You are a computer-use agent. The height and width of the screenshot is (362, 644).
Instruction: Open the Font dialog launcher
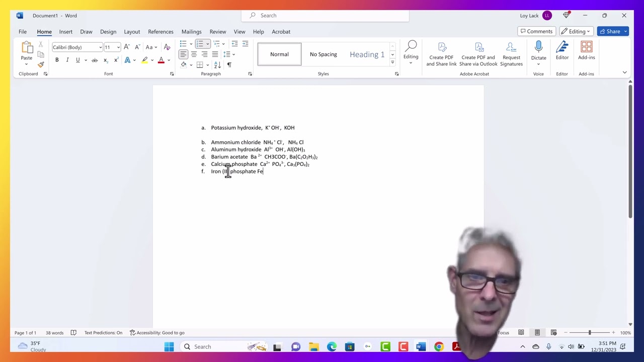tap(172, 74)
